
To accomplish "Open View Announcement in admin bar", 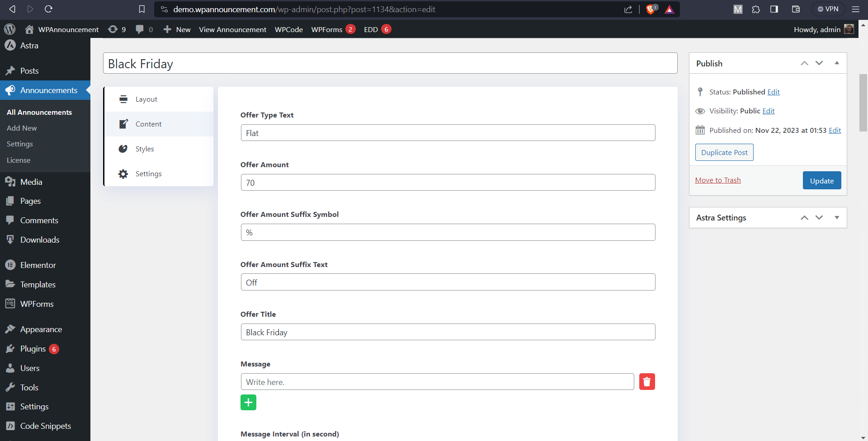I will [x=233, y=29].
